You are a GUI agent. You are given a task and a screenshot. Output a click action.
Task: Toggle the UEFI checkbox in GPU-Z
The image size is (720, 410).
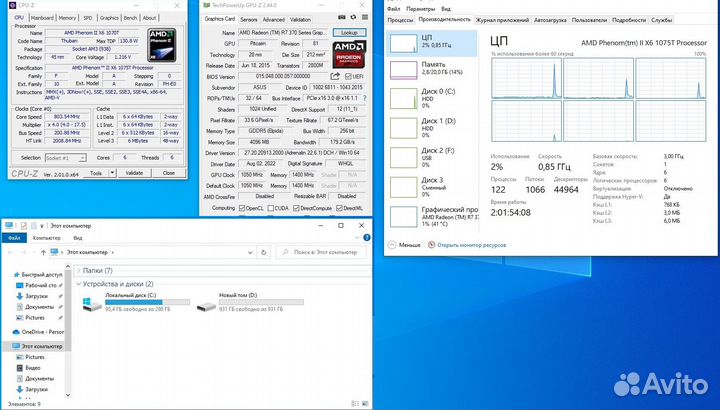pyautogui.click(x=348, y=77)
